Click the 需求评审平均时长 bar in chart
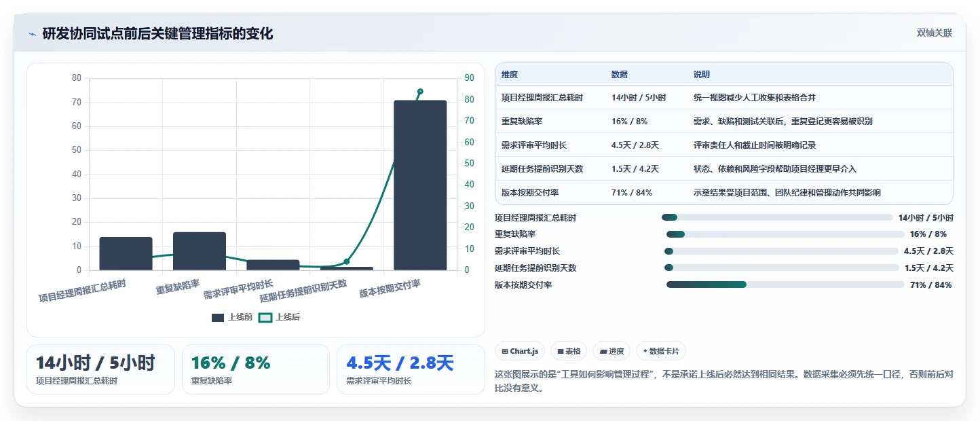 273,265
